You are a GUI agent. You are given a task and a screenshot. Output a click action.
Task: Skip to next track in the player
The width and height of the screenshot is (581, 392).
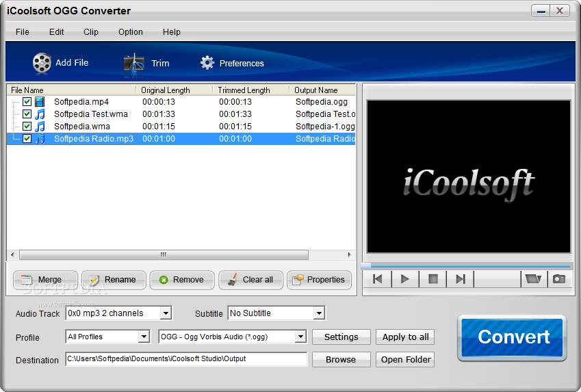460,279
